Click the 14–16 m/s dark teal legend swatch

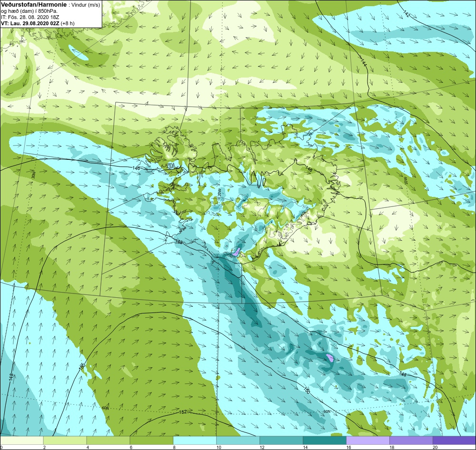(325, 440)
